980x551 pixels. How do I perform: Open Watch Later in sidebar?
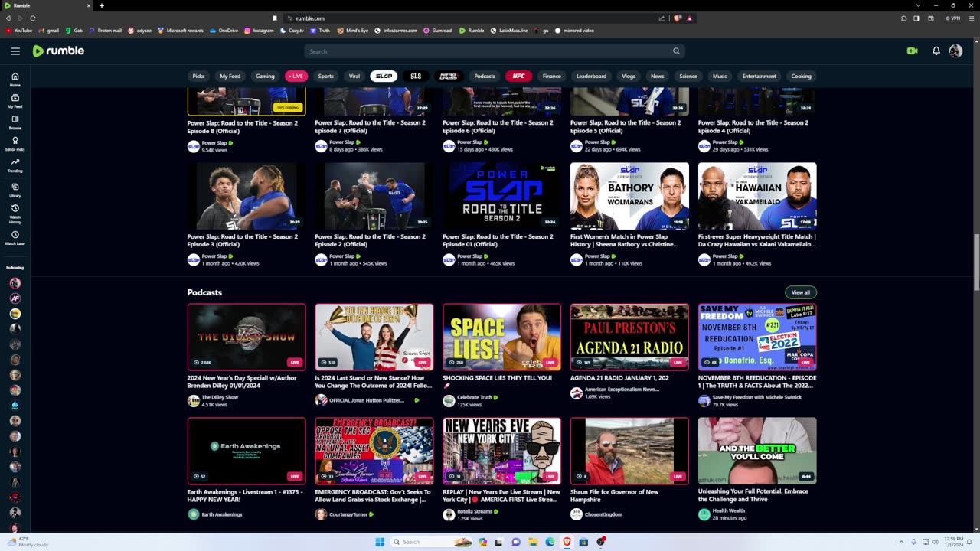coord(15,238)
